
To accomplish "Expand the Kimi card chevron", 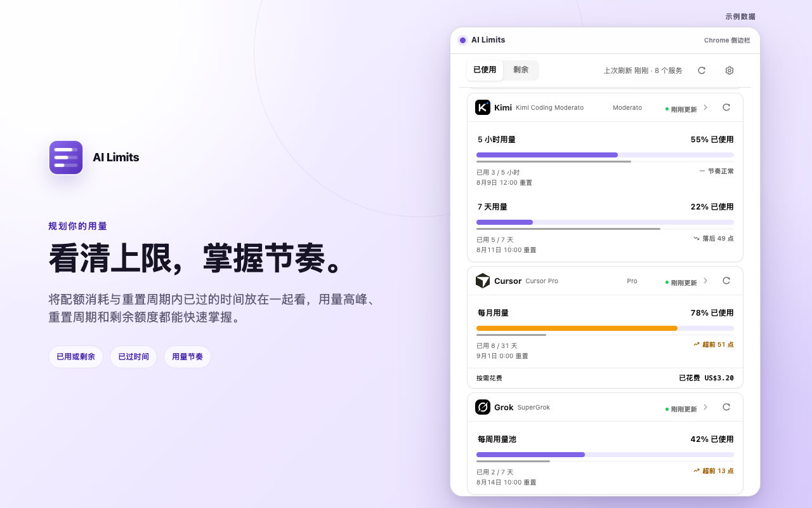I will point(705,107).
